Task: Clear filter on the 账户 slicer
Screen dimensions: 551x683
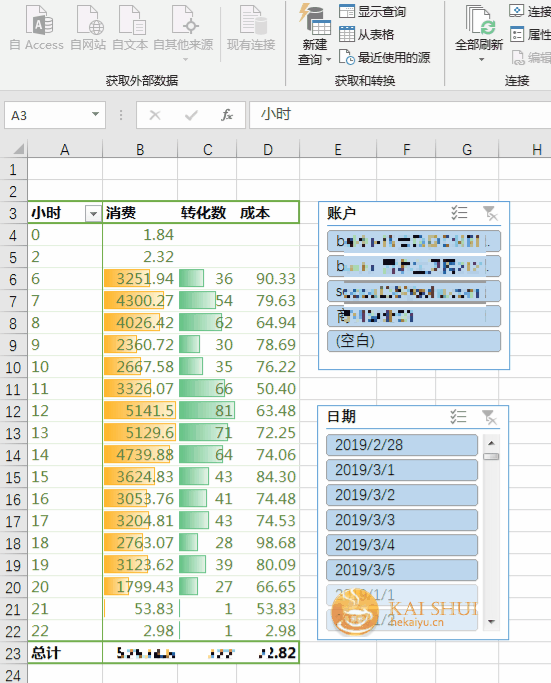Action: [x=490, y=213]
